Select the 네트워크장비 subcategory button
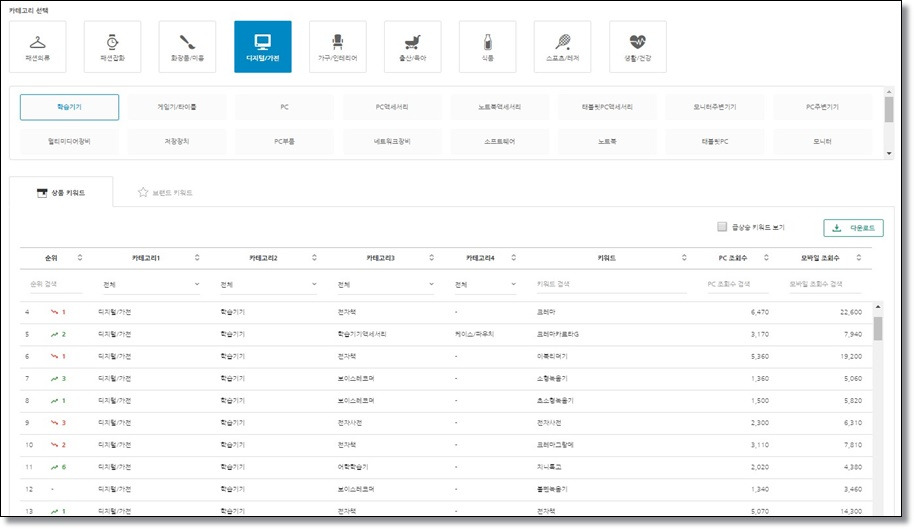Viewport: 914px width, 529px height. tap(392, 142)
